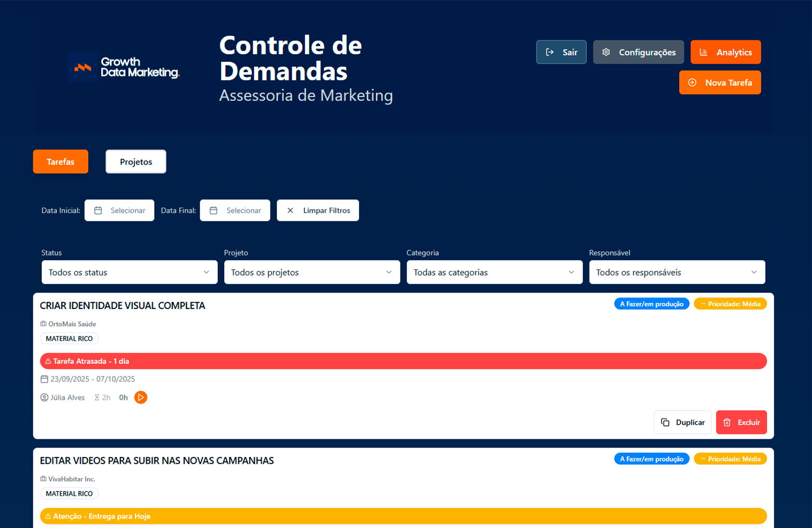Open Configurações settings

click(638, 52)
